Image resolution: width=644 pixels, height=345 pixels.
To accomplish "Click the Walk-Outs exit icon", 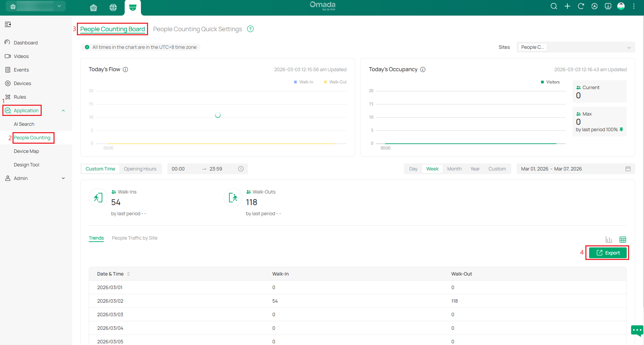I will click(x=233, y=198).
